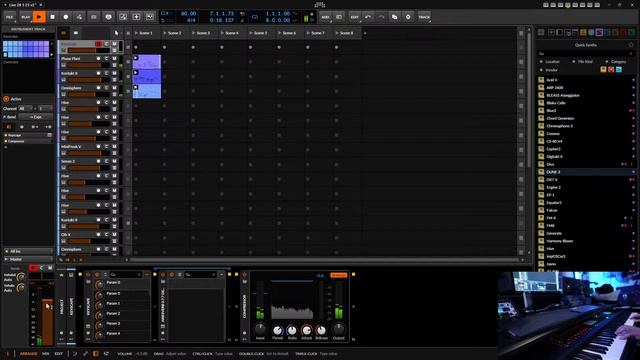Toggle the record arm on selected top track
This screenshot has height=360, width=640.
[98, 44]
